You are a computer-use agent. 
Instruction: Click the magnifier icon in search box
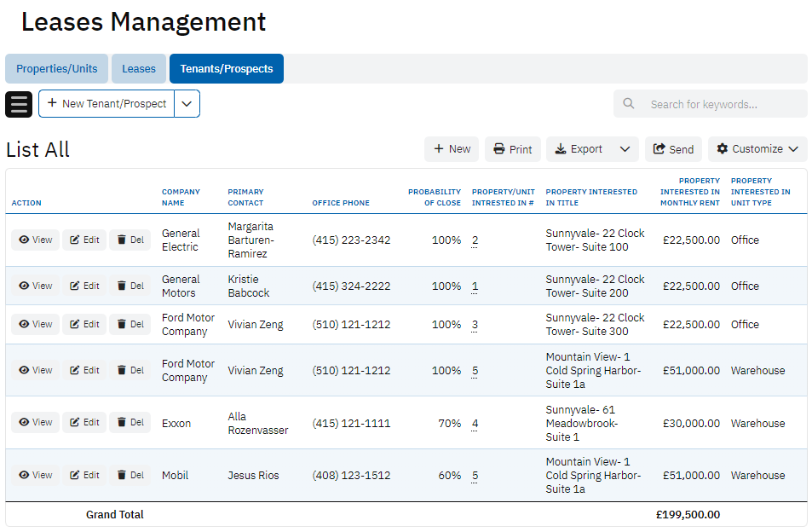click(629, 104)
